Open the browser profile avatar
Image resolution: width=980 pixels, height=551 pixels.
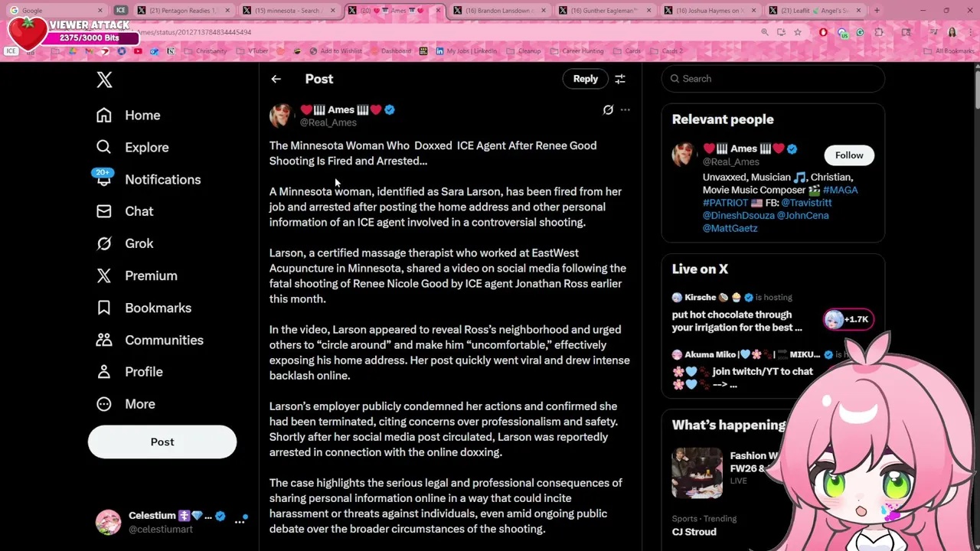coord(952,32)
